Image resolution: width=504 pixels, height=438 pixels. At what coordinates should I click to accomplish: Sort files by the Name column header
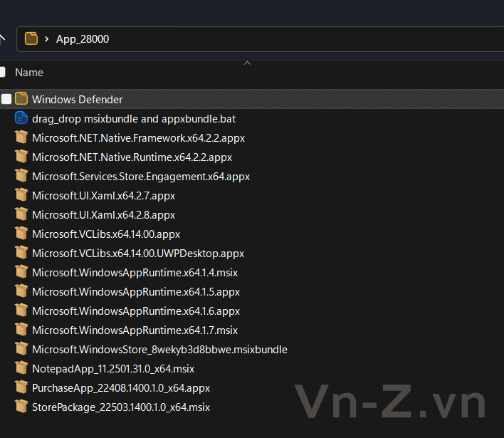29,73
